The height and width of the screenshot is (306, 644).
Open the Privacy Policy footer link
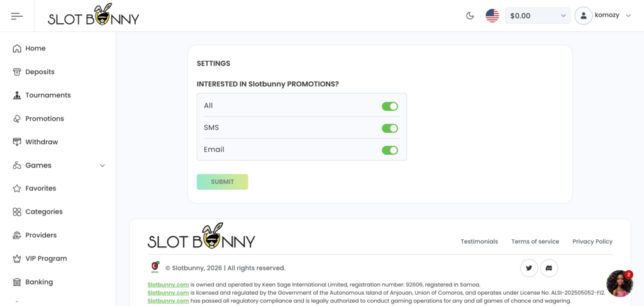pos(592,241)
